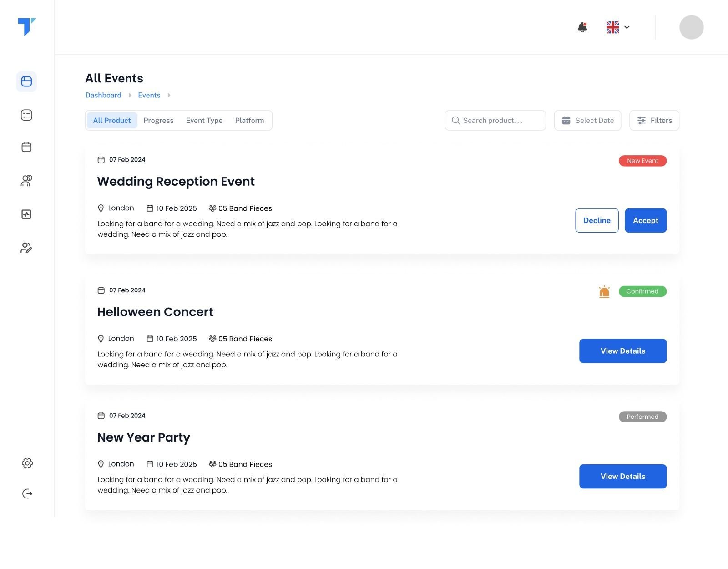Open the Filters panel
The width and height of the screenshot is (728, 569).
(654, 121)
